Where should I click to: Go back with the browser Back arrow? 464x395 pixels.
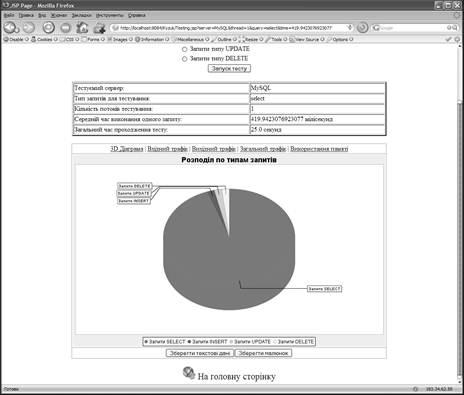[x=10, y=28]
